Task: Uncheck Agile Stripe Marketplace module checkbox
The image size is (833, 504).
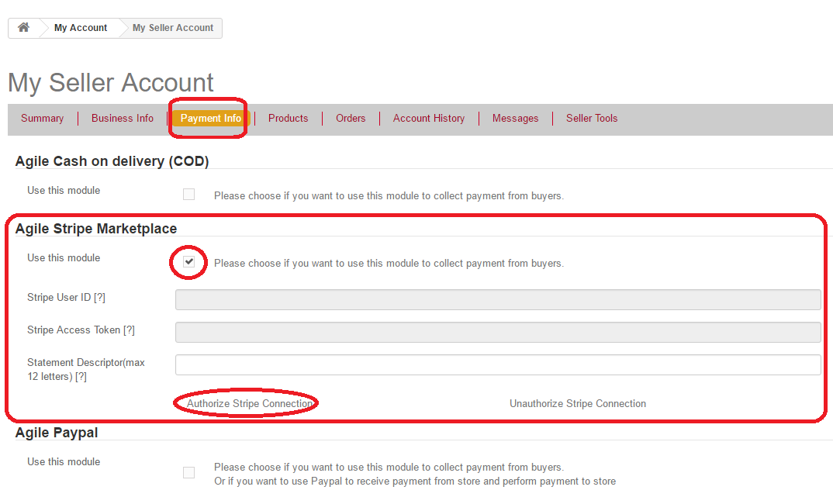Action: pos(188,262)
